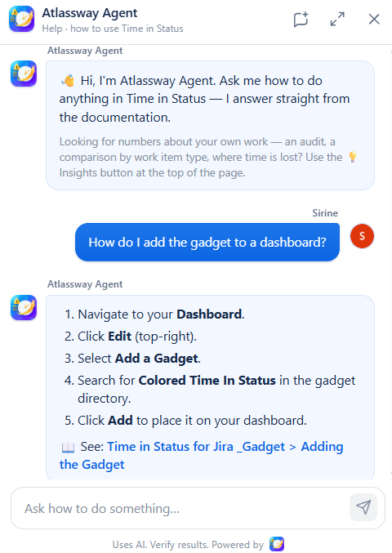Image resolution: width=392 pixels, height=553 pixels.
Task: Close the Atlassway Agent panel
Action: pyautogui.click(x=374, y=19)
